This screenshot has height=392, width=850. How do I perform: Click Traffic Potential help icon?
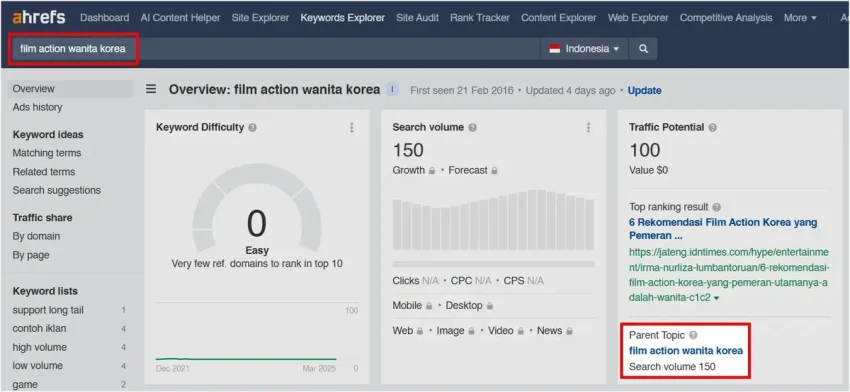712,127
